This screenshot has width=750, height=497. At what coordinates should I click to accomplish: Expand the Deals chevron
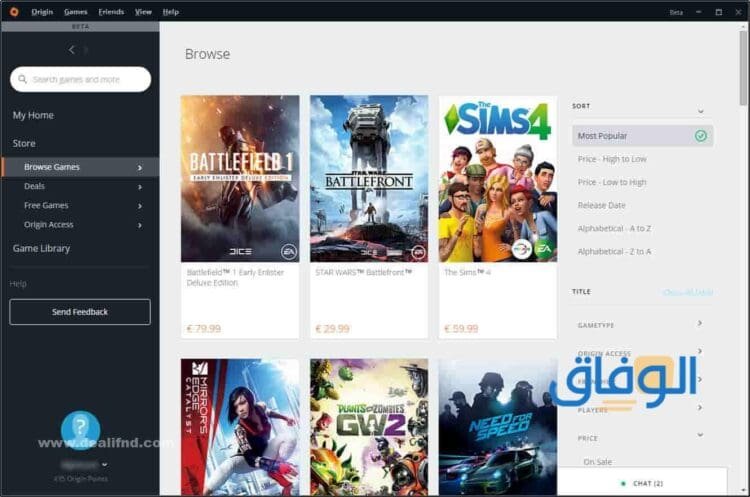click(140, 187)
